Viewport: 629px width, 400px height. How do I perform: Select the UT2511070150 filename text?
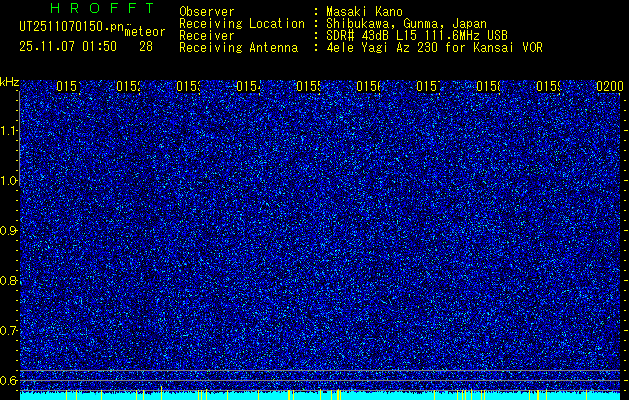click(72, 27)
